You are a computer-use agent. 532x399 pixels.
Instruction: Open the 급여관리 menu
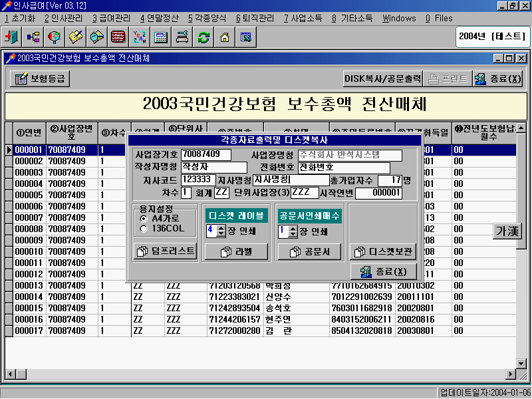pyautogui.click(x=111, y=18)
